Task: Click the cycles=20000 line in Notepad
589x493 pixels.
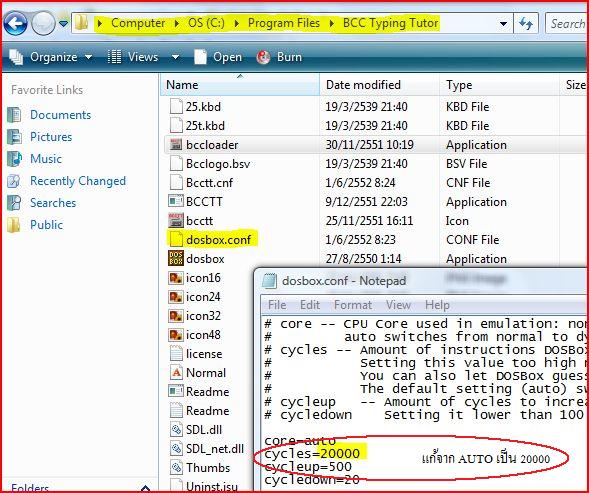Action: (312, 454)
